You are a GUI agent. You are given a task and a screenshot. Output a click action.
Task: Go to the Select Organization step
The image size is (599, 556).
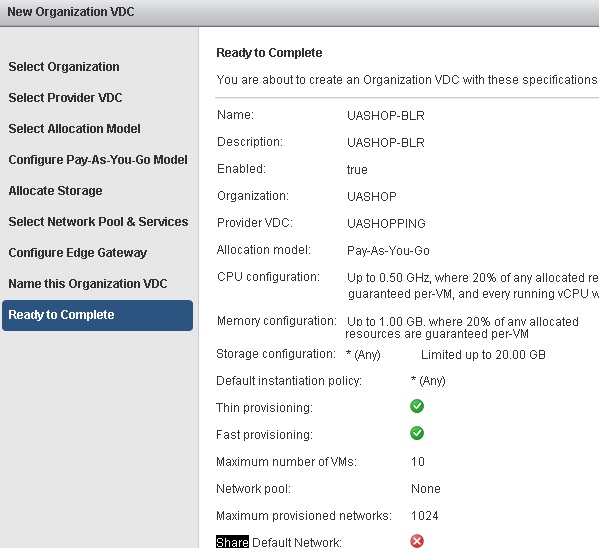click(x=64, y=67)
